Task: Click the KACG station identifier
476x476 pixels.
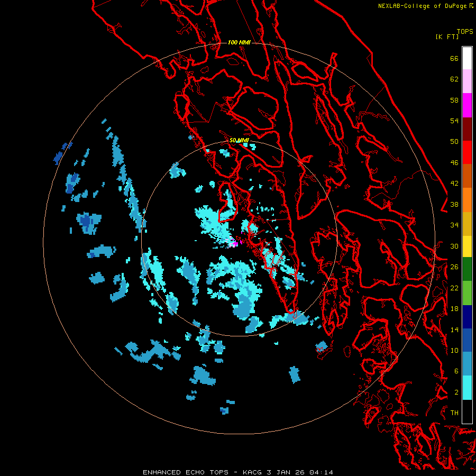Action: tap(253, 472)
